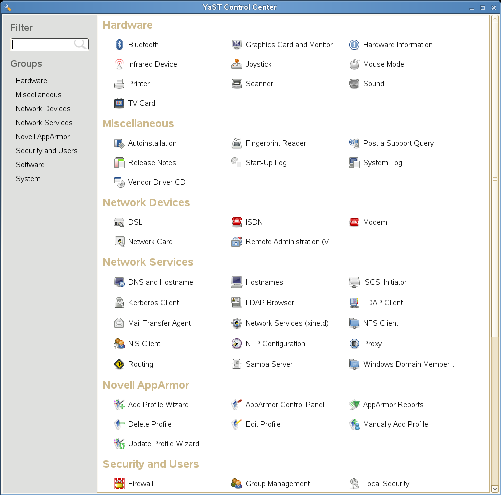Select the Joystick configuration icon
Viewport: 501px width, 495px height.
tap(237, 64)
